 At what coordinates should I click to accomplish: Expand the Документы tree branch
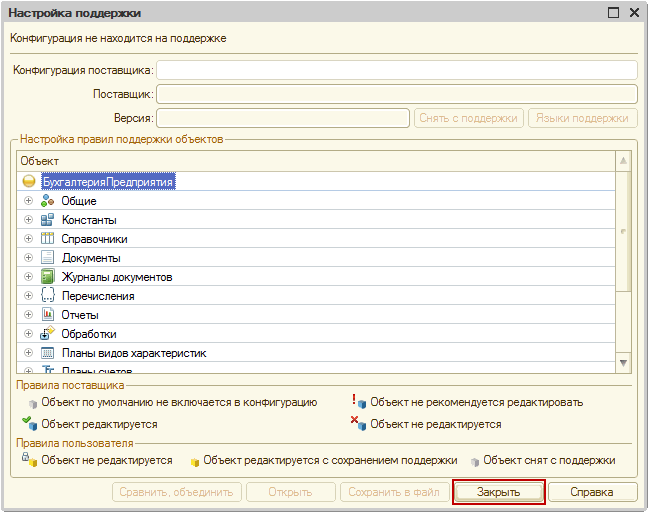click(x=29, y=258)
